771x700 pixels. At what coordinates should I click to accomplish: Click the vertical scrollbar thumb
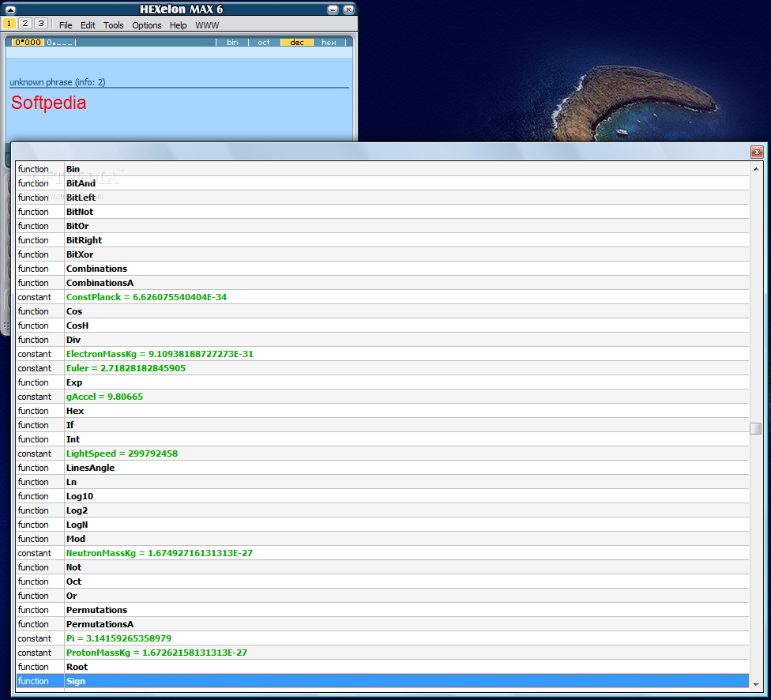point(756,428)
